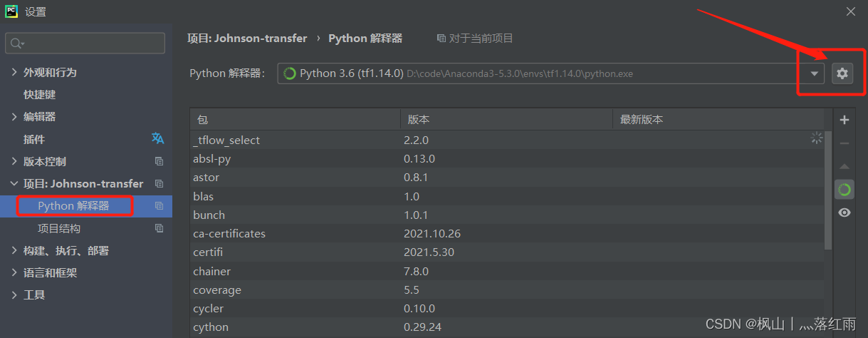This screenshot has width=868, height=338.
Task: Click version 7.8.0 cell
Action: click(x=417, y=272)
